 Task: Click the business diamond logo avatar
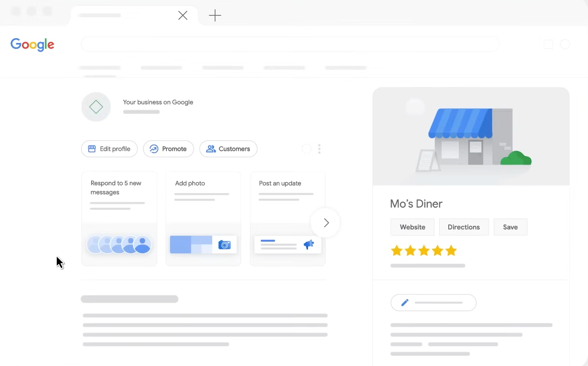tap(96, 107)
